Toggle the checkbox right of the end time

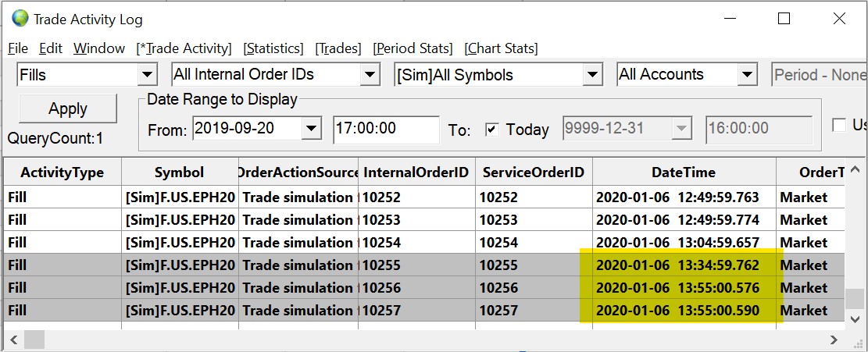839,125
